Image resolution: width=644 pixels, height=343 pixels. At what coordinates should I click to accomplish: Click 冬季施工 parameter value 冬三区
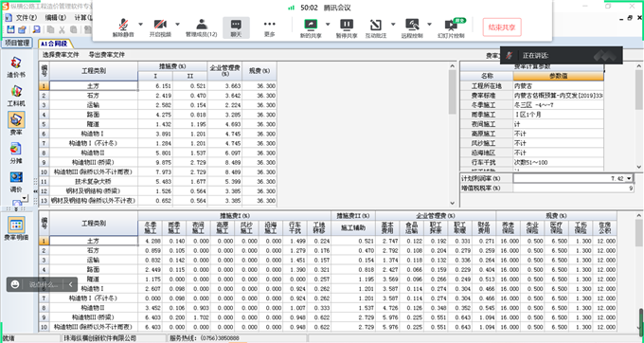[558, 105]
